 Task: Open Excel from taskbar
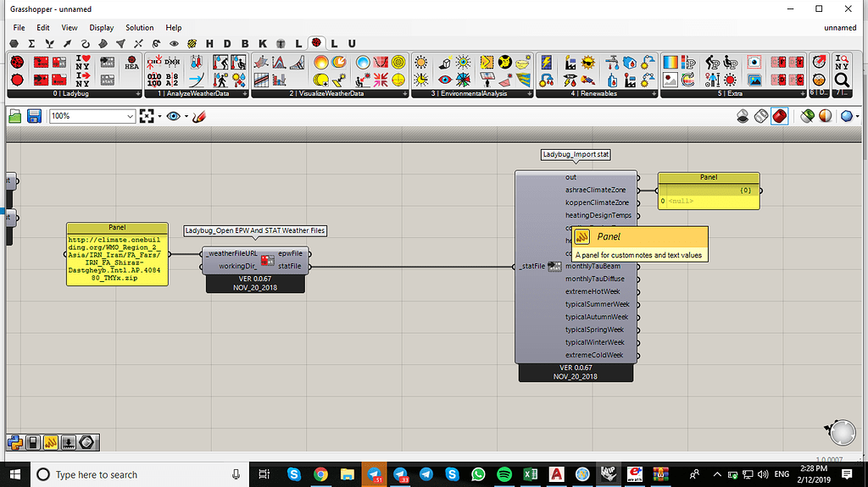coord(531,474)
